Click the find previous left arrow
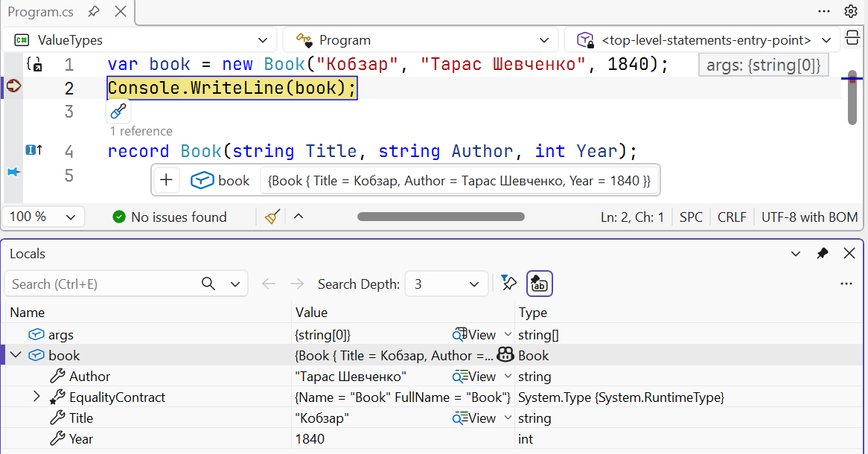 pyautogui.click(x=269, y=284)
